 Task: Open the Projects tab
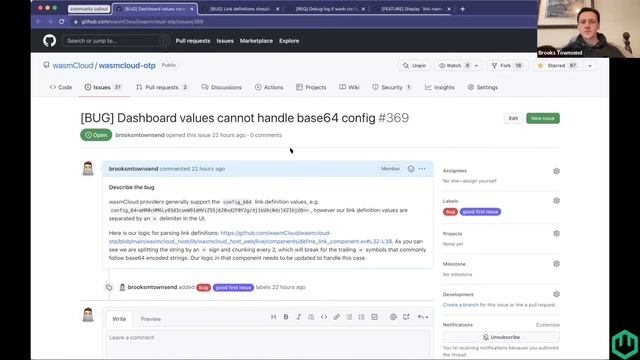pos(311,87)
